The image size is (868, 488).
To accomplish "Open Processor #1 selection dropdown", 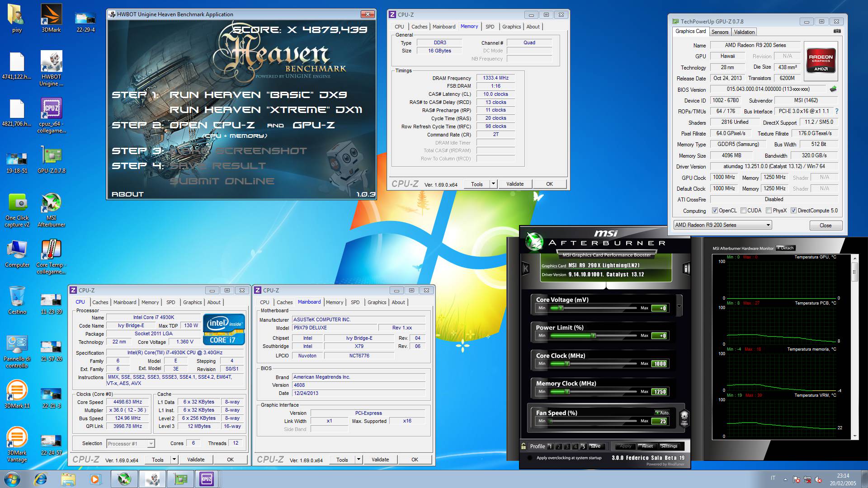I will pyautogui.click(x=131, y=444).
